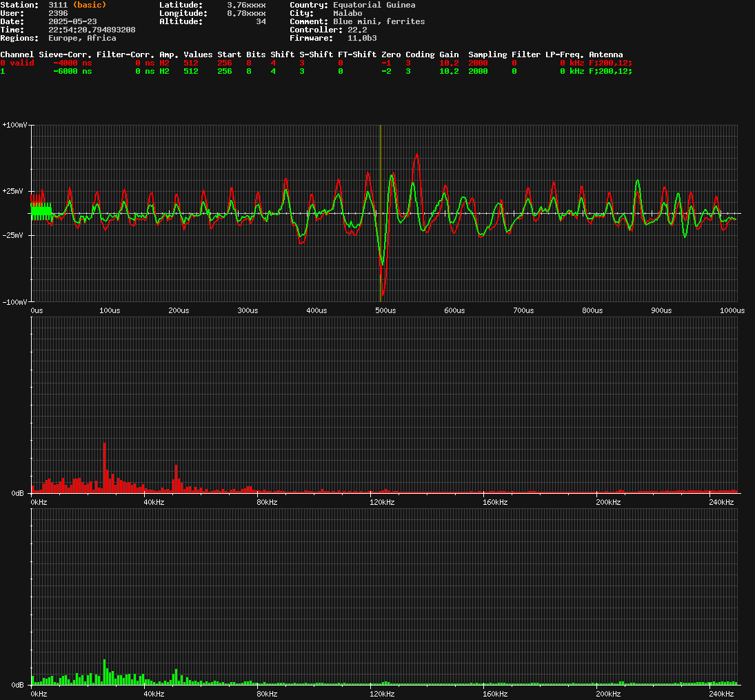The width and height of the screenshot is (755, 700).
Task: Select the controller version 22.2
Action: pos(357,30)
